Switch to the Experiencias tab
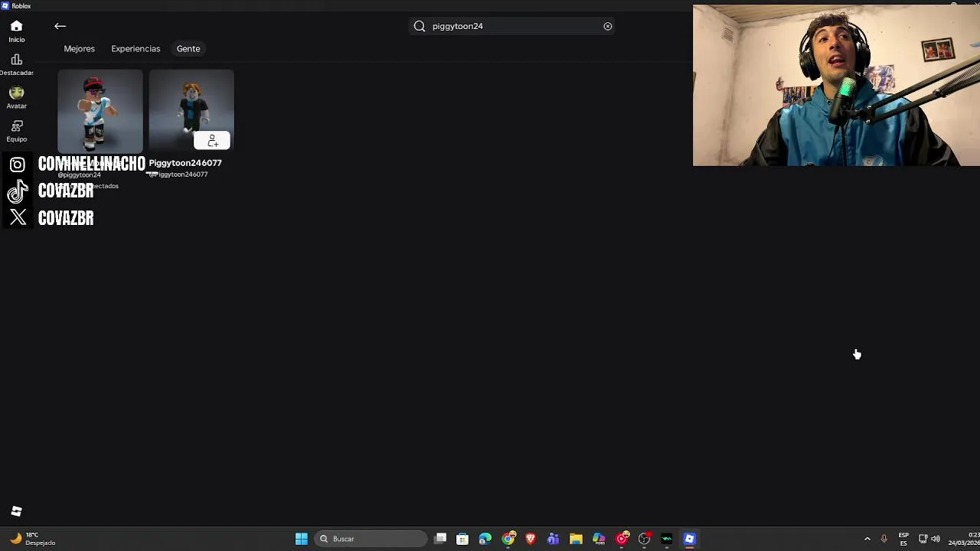 pos(136,49)
